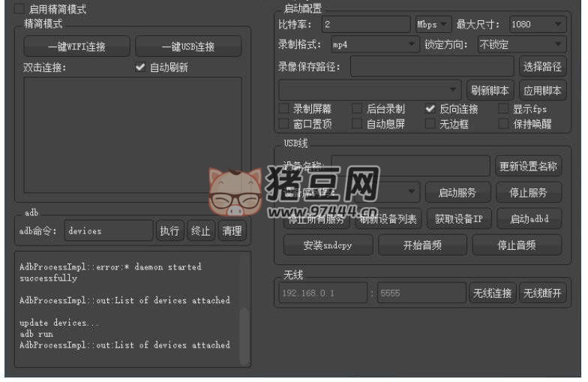Click the 刷新脚本 button

(x=490, y=90)
